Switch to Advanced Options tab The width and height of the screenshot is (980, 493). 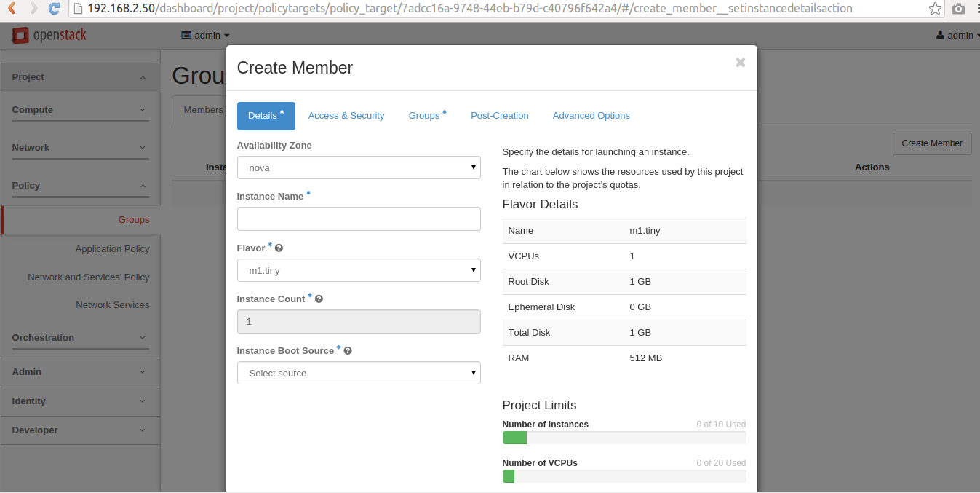[x=591, y=116]
